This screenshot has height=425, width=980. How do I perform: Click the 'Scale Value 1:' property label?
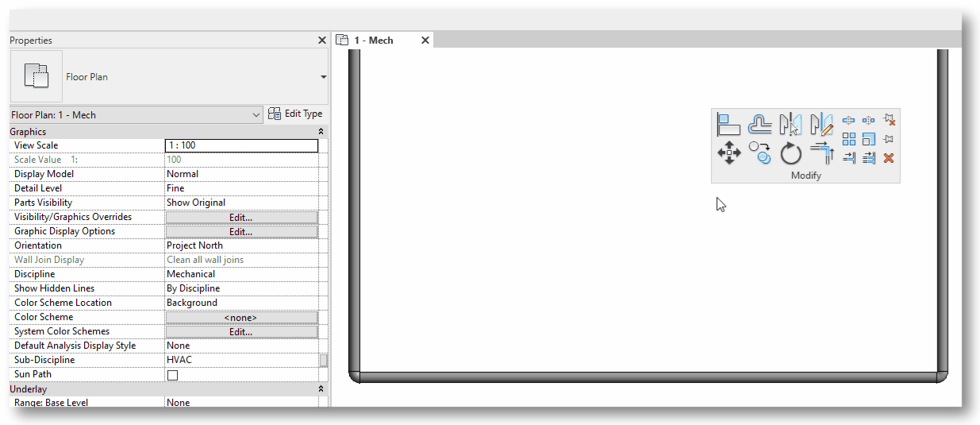[x=46, y=160]
